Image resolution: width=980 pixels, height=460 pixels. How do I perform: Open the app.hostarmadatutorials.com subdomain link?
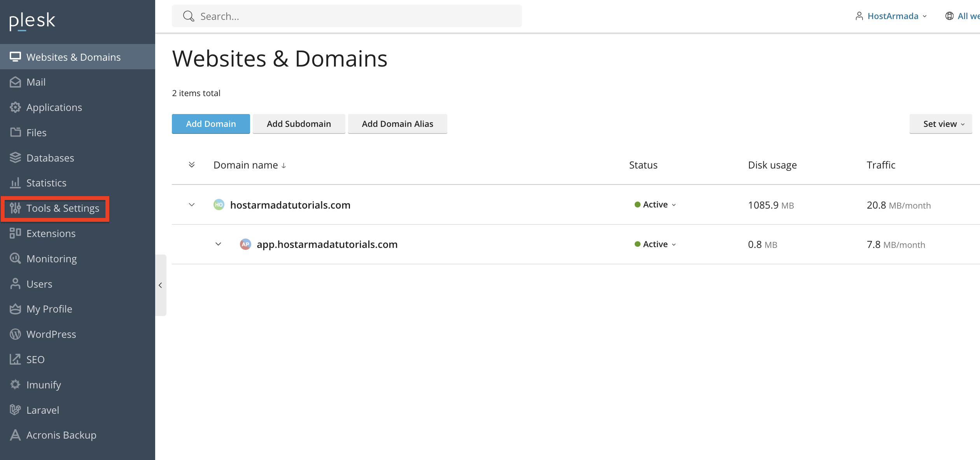tap(327, 244)
